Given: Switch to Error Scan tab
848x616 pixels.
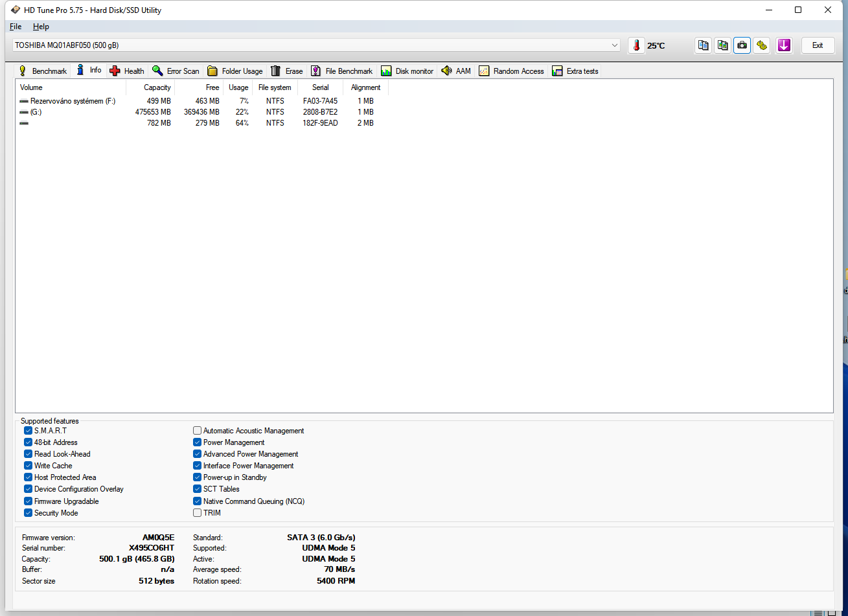Looking at the screenshot, I should (176, 71).
